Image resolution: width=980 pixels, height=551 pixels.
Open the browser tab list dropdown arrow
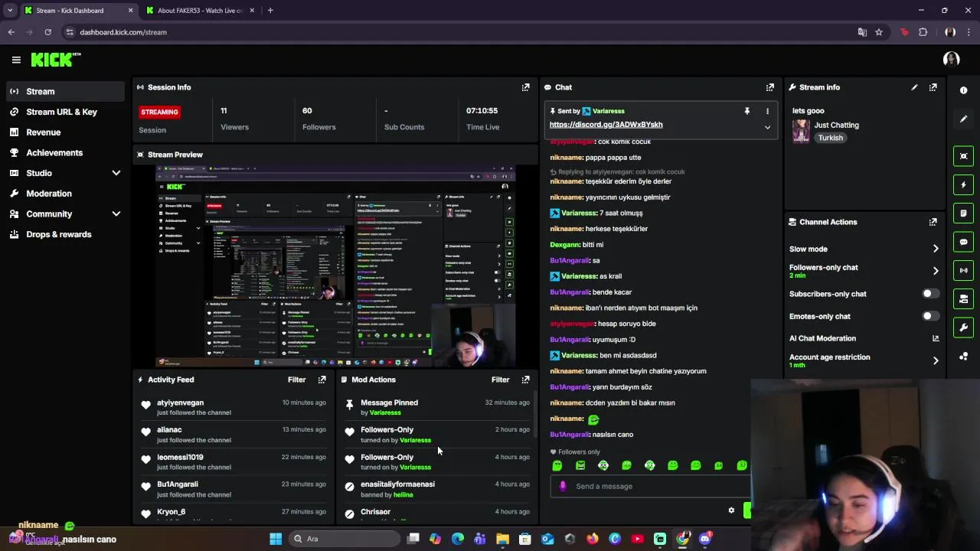(10, 11)
